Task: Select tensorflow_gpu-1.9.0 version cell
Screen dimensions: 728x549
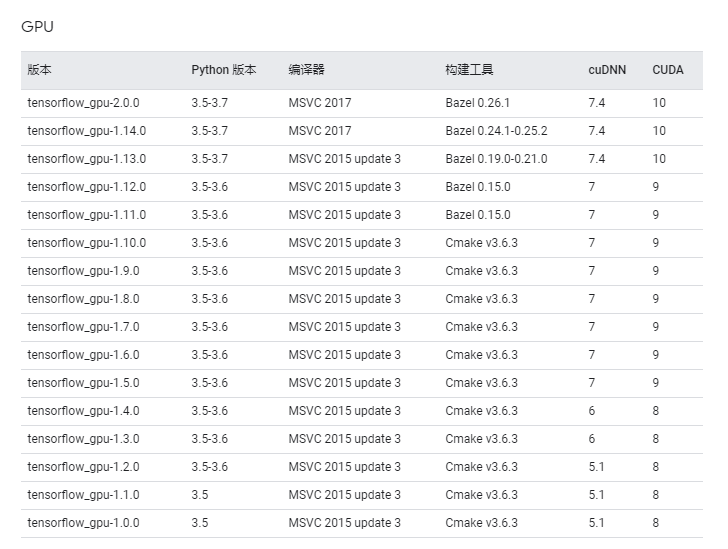Action: tap(84, 271)
